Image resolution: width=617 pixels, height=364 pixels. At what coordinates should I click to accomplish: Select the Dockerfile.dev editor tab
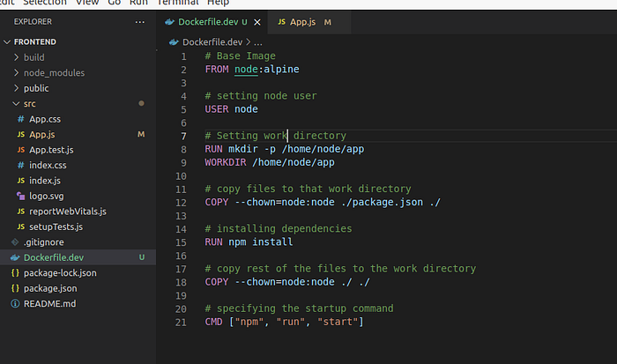pyautogui.click(x=212, y=22)
